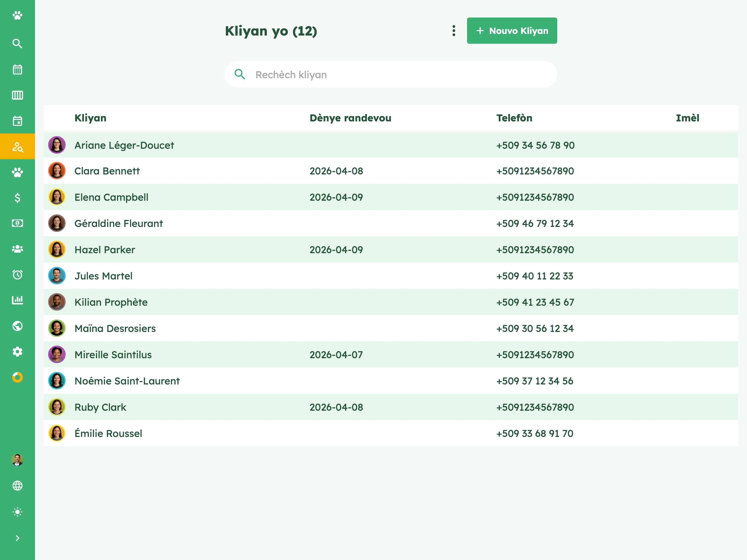747x560 pixels.
Task: Open the user profile avatar in sidebar
Action: (x=17, y=460)
